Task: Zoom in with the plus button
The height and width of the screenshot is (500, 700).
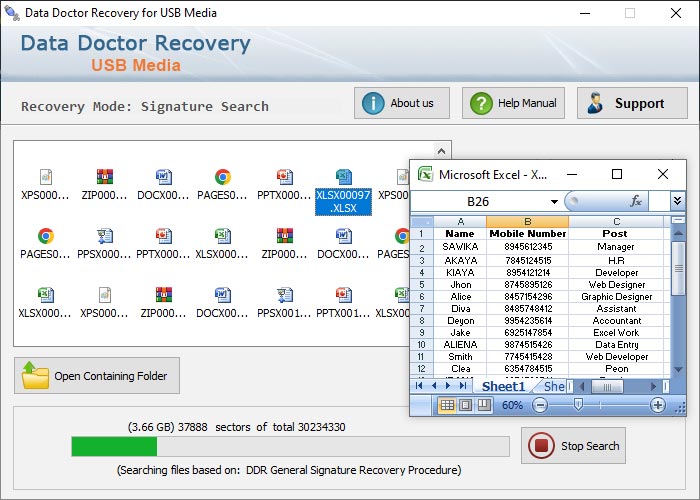Action: pos(657,405)
